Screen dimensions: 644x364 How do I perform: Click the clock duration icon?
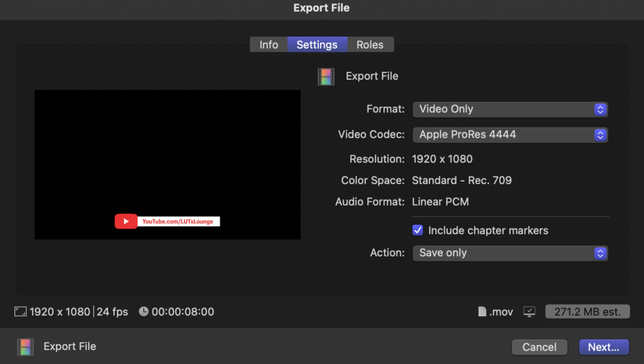(x=143, y=311)
